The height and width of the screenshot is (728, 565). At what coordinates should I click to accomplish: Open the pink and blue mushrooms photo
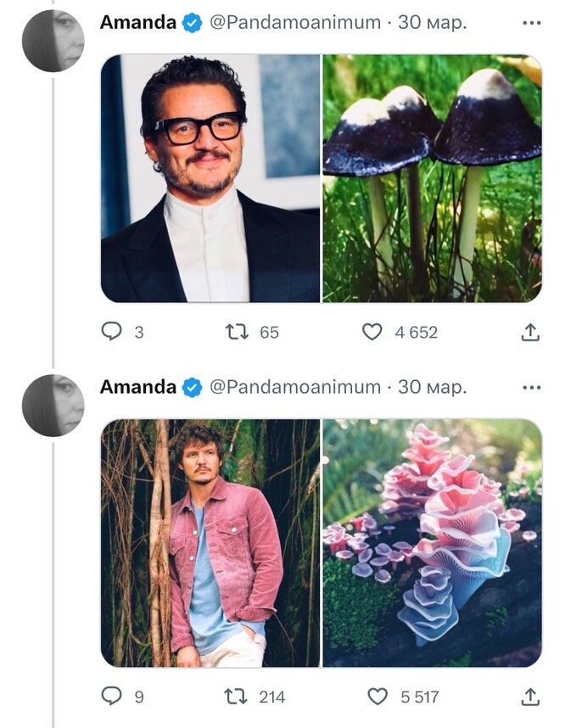(x=432, y=543)
